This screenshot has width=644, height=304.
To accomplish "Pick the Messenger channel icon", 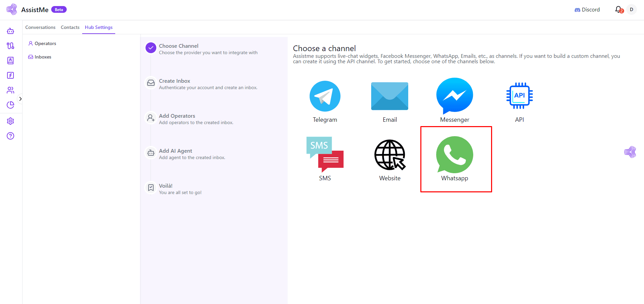I will [455, 96].
